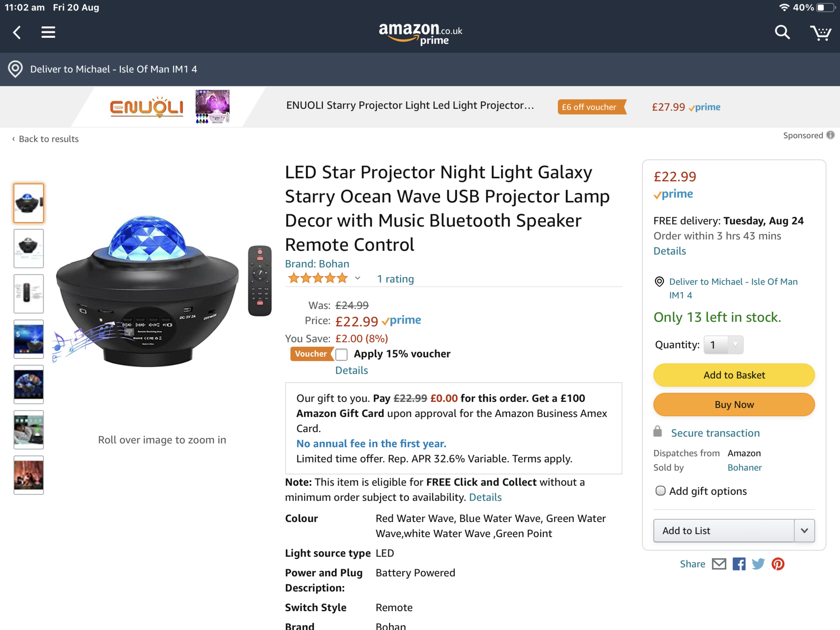This screenshot has height=630, width=840.
Task: Tap the Sponsored info icon
Action: click(x=830, y=135)
